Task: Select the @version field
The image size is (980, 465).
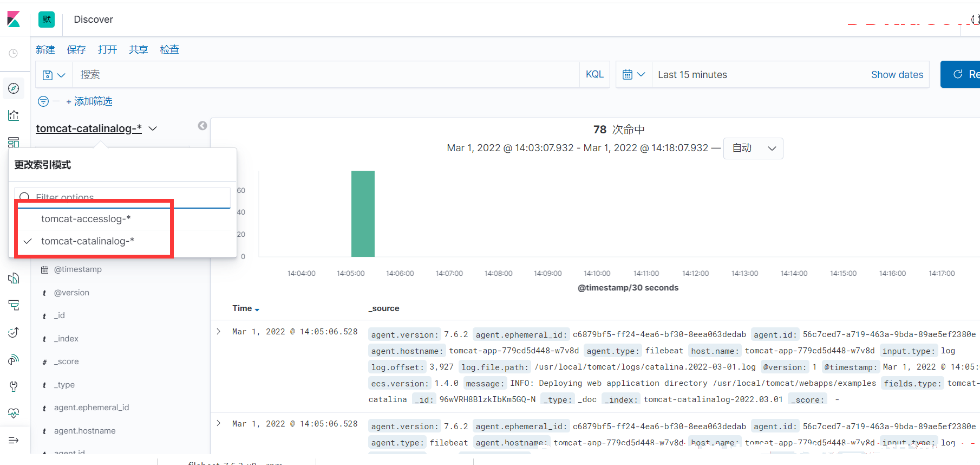Action: 71,293
